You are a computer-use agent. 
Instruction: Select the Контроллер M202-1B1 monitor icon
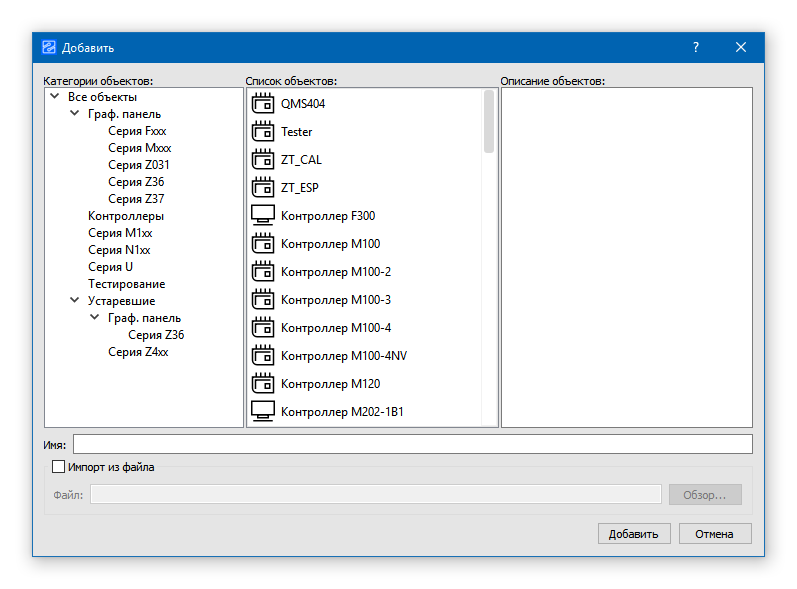click(262, 411)
